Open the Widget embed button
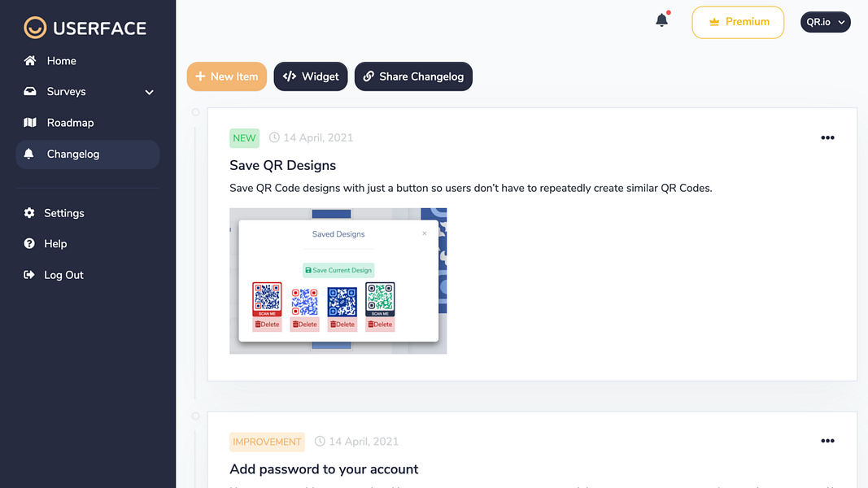The height and width of the screenshot is (488, 868). pyautogui.click(x=311, y=76)
